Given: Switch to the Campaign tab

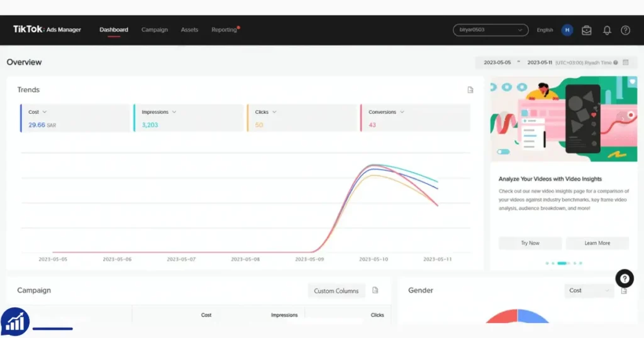Looking at the screenshot, I should coord(155,30).
